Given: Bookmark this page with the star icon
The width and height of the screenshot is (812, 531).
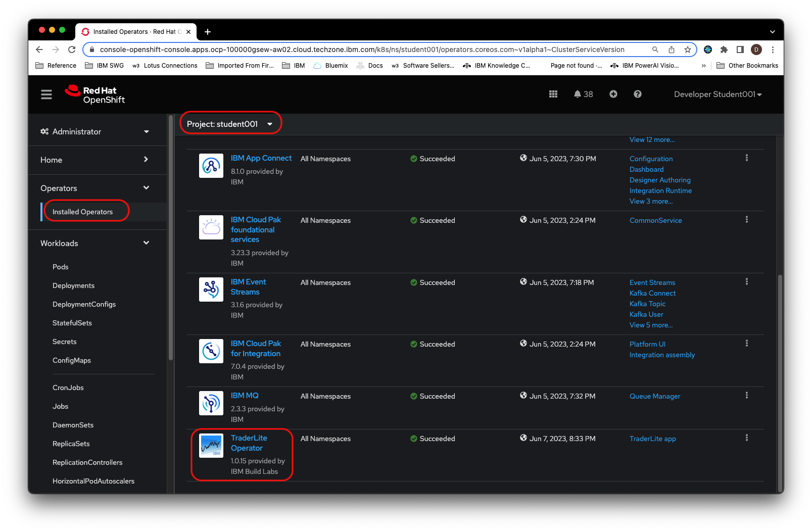Looking at the screenshot, I should pos(688,50).
